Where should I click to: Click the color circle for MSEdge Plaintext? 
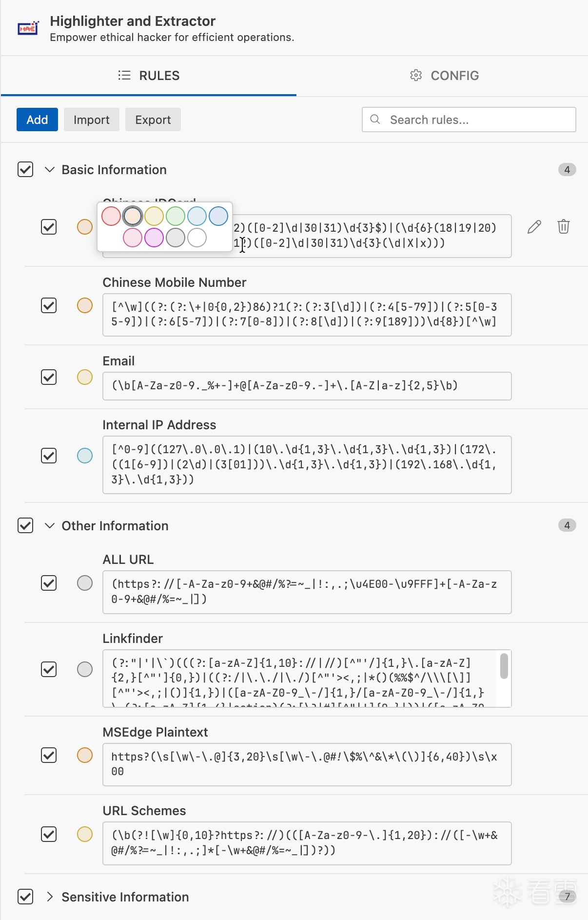point(85,755)
